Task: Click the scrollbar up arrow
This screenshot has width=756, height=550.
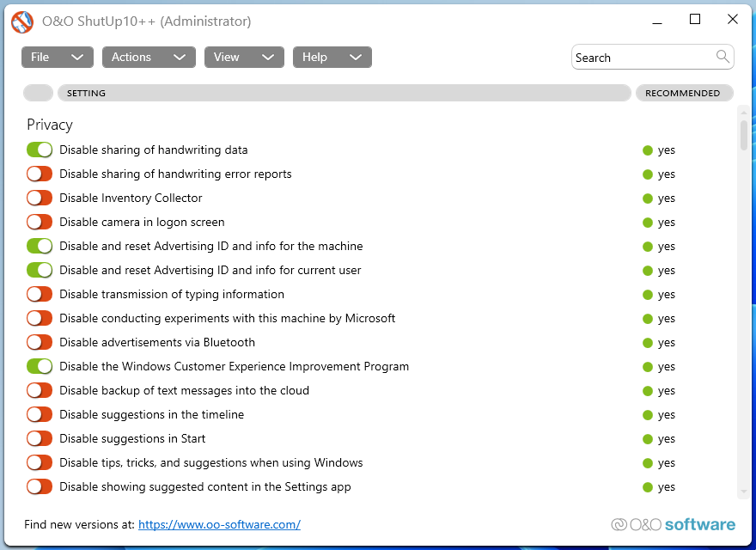Action: tap(744, 113)
